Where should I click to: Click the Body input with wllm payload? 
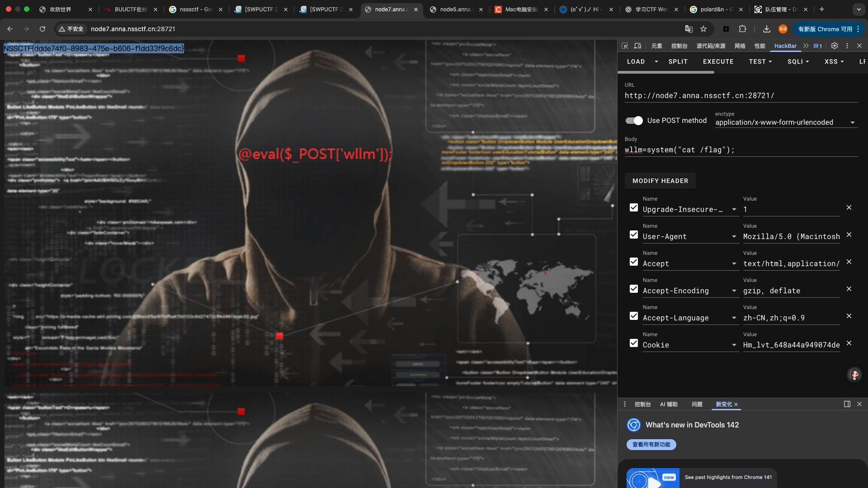(741, 150)
